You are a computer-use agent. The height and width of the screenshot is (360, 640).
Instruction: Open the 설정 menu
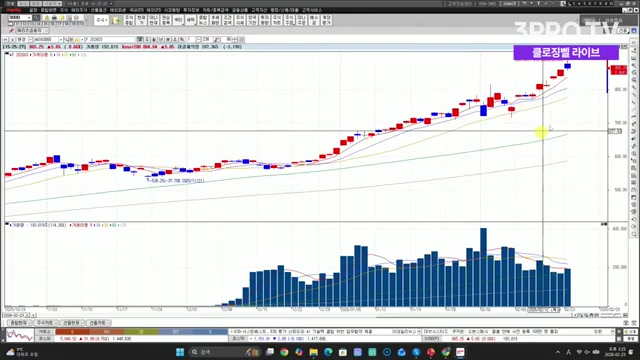pos(33,10)
